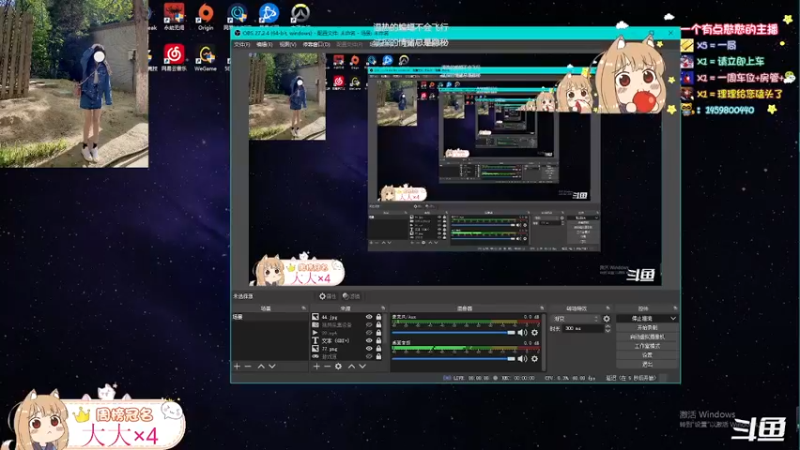The image size is (800, 450).
Task: Toggle lock on 文本 (GDI+) source
Action: point(379,340)
